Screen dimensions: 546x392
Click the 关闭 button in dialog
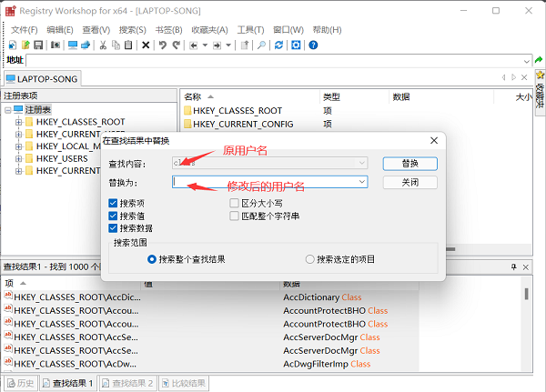(409, 183)
